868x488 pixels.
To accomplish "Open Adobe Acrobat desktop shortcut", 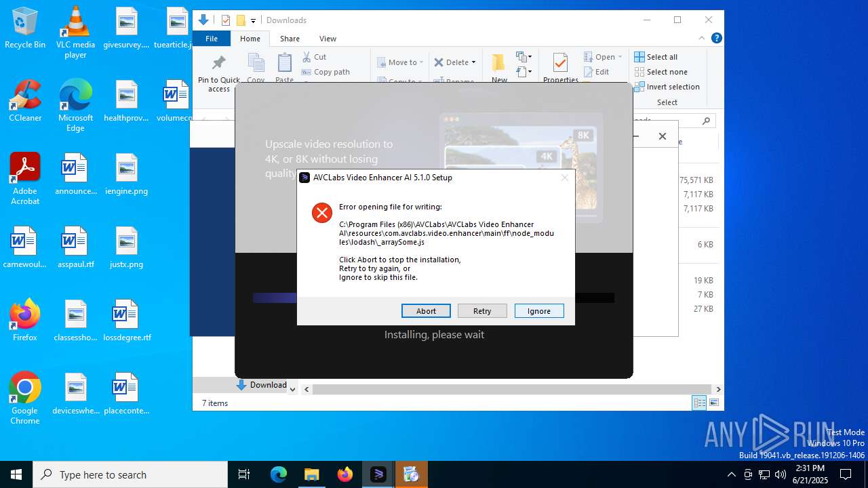I will [25, 178].
